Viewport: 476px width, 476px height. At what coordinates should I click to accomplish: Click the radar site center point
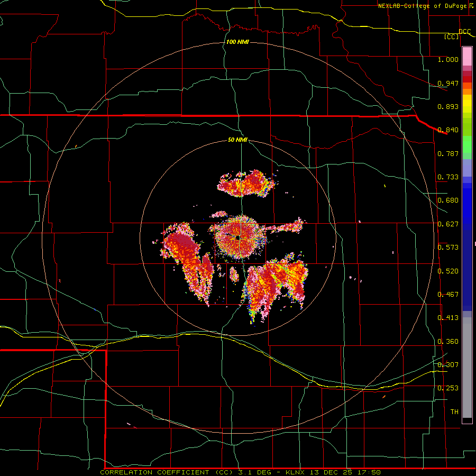click(239, 238)
